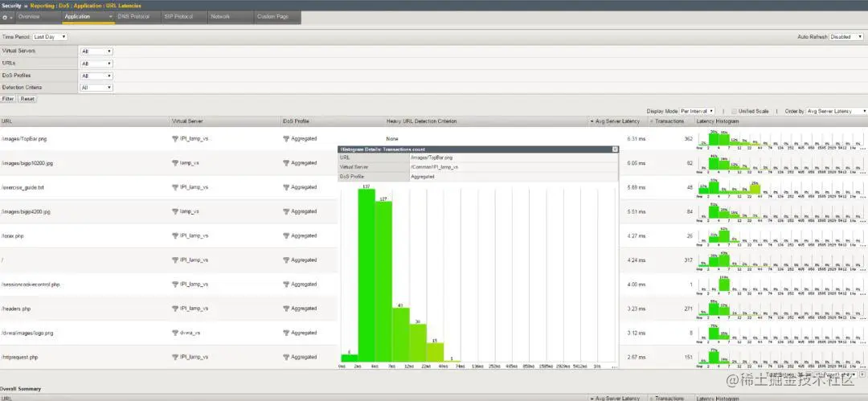Screen dimensions: 868x401
Task: Switch to the DNS Protocol tab
Action: pyautogui.click(x=133, y=17)
